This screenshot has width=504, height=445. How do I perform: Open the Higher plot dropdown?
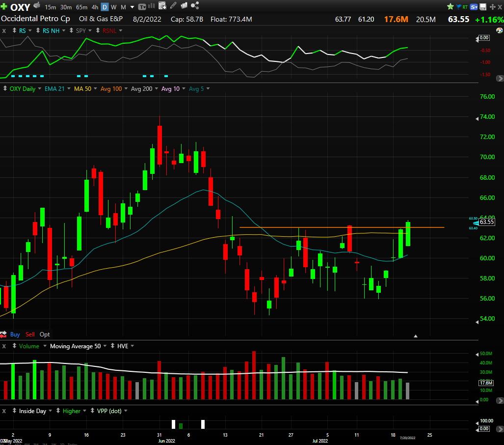(84, 411)
